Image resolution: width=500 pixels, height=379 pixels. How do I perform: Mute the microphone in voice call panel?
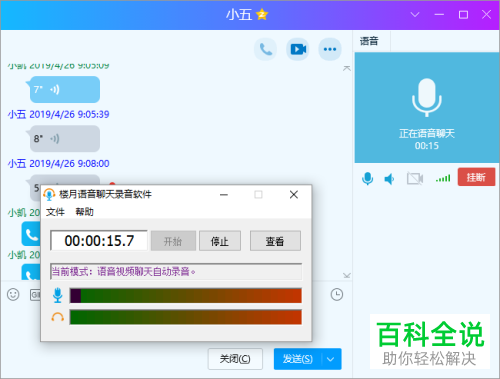pos(367,179)
